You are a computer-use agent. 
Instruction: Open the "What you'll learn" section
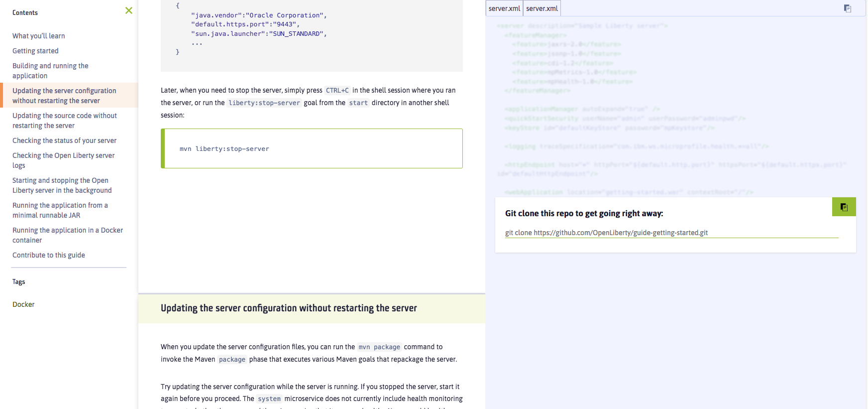click(39, 35)
